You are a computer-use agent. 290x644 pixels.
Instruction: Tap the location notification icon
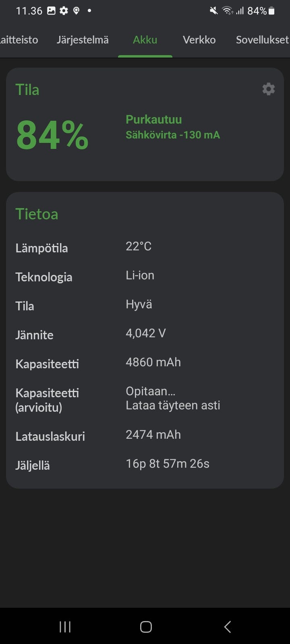76,11
